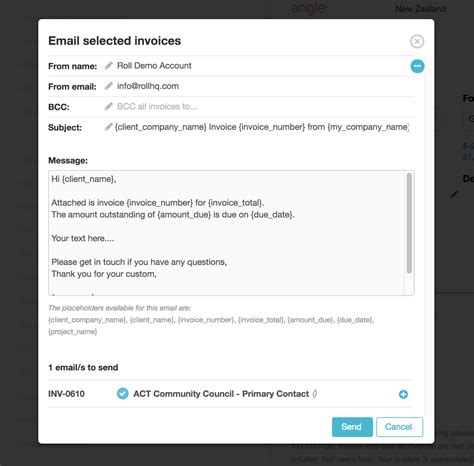Click the pencil icon beside Subject
Viewport: 474px width, 466px height.
(108, 127)
